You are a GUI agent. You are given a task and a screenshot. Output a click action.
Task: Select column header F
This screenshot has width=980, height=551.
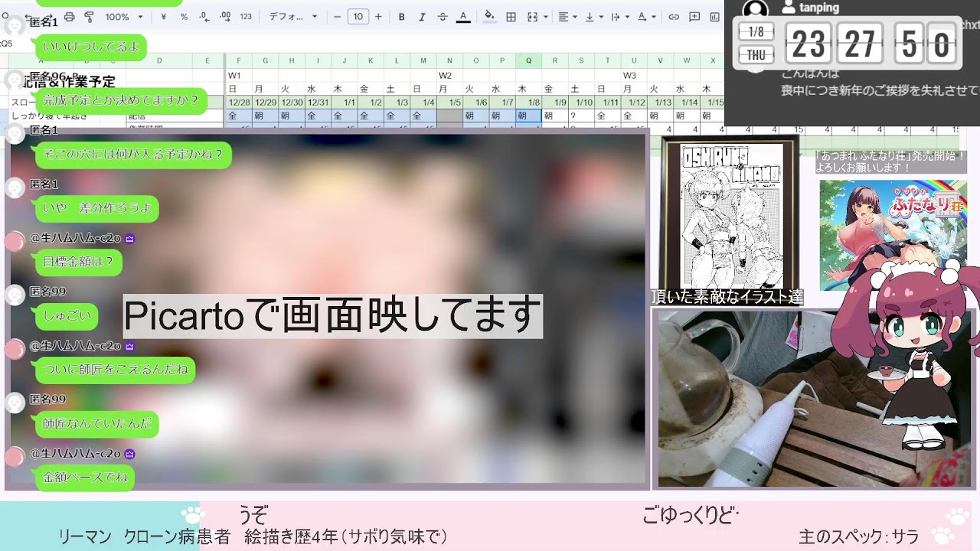238,60
